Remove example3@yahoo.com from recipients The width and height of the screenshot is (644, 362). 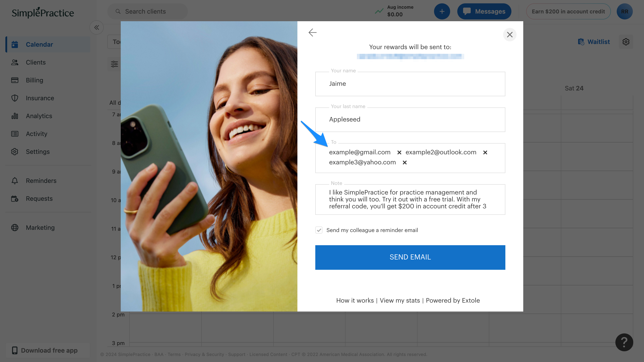(405, 163)
